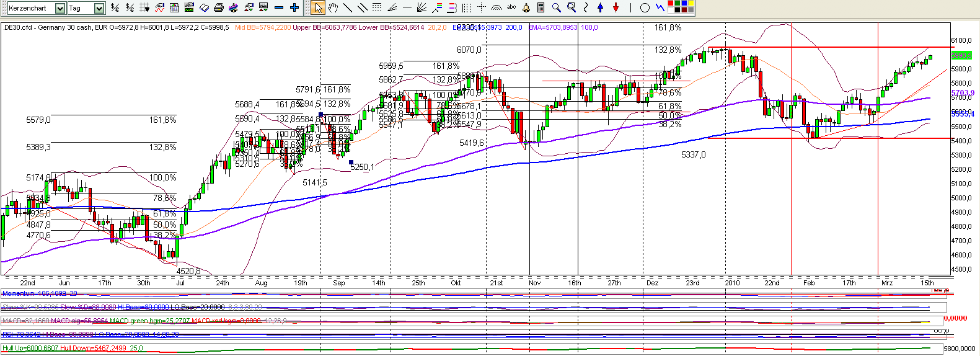Select the dotted horizontal levels tool

377,8
